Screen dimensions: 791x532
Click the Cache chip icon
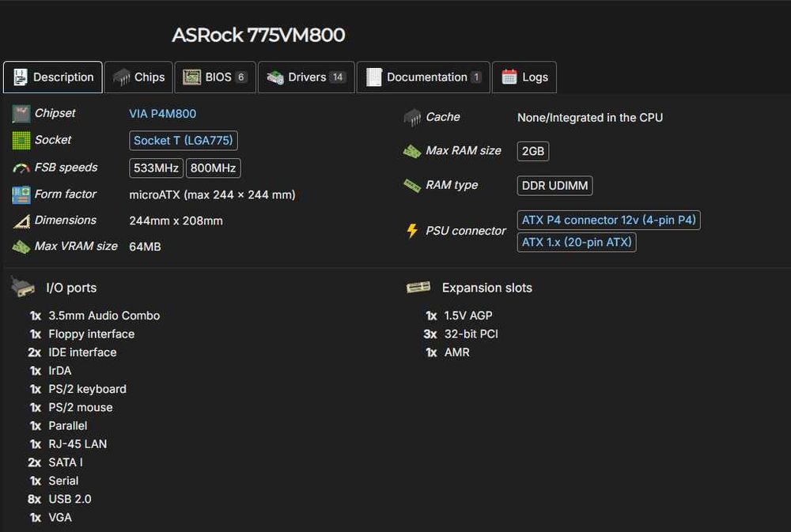click(x=412, y=118)
